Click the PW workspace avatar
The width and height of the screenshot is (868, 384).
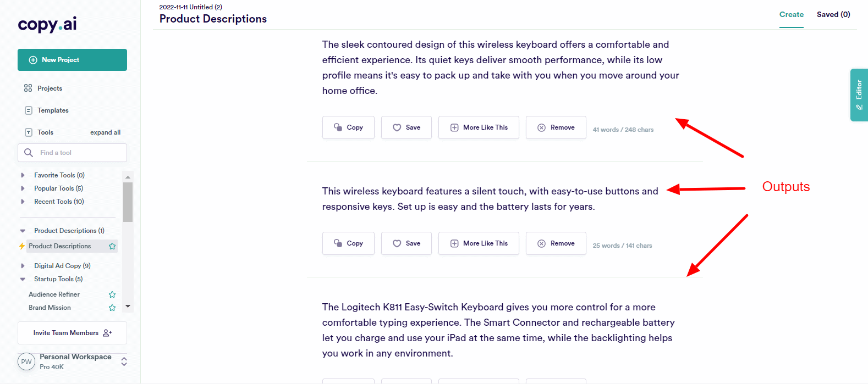point(26,362)
